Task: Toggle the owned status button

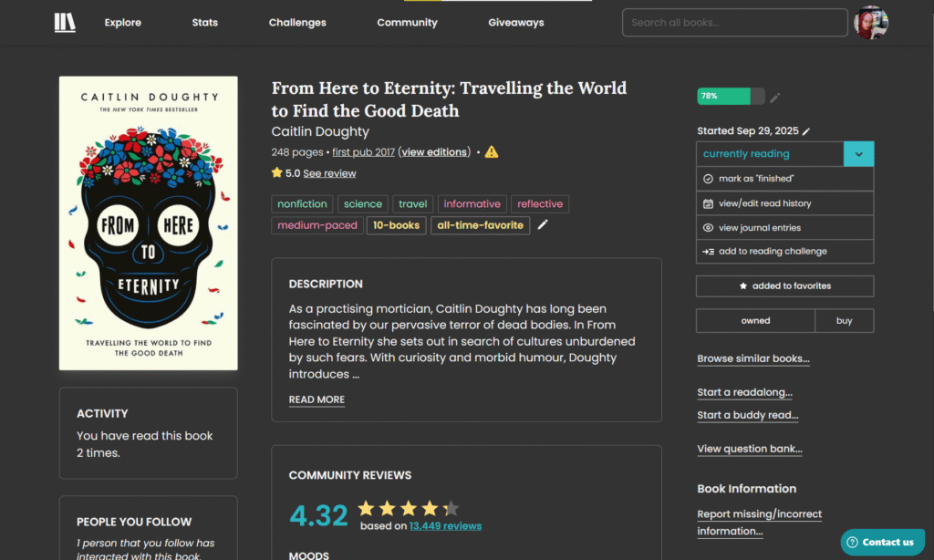Action: 755,321
